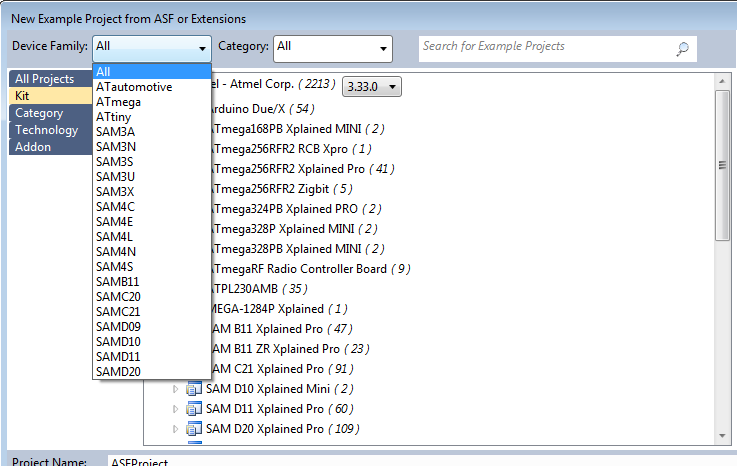Expand SAM D10 Xplained Mini node
The image size is (737, 466).
(x=175, y=389)
